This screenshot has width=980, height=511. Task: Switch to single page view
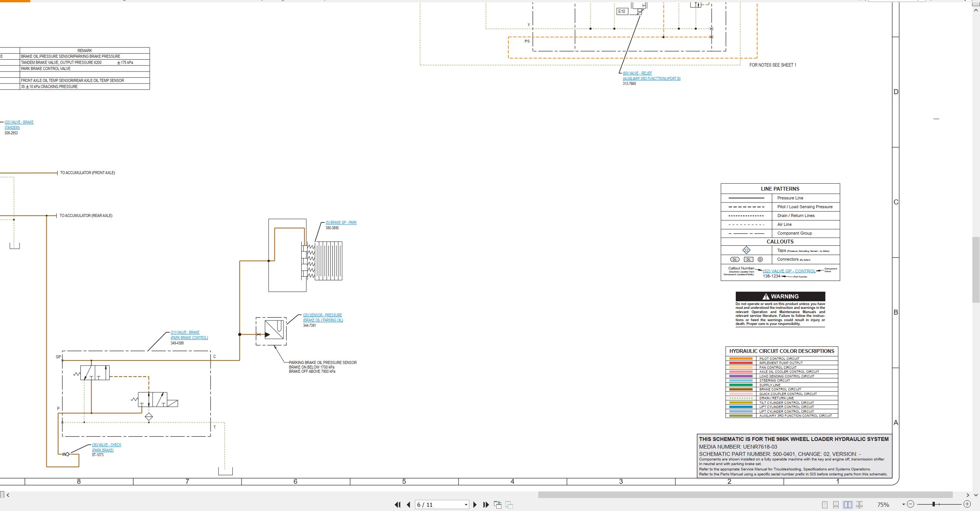pos(825,505)
